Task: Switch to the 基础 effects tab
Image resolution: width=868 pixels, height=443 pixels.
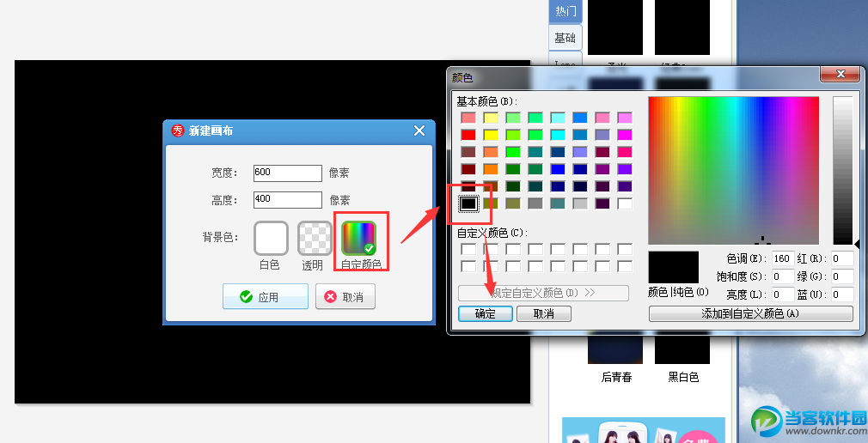Action: pos(565,38)
